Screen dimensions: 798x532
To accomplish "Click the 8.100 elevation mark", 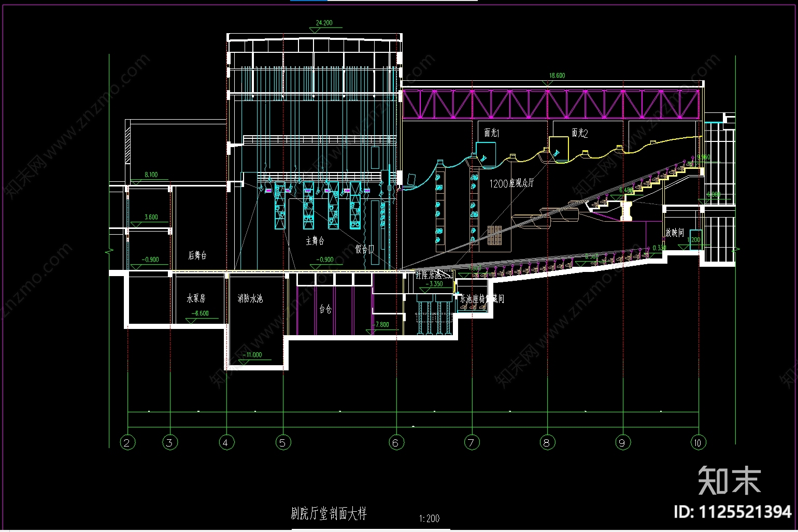I will [x=151, y=175].
